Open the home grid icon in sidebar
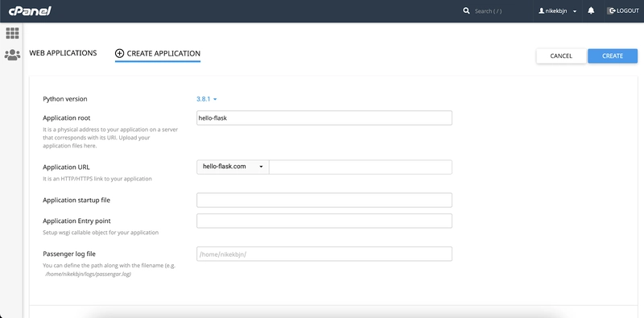 coord(12,33)
